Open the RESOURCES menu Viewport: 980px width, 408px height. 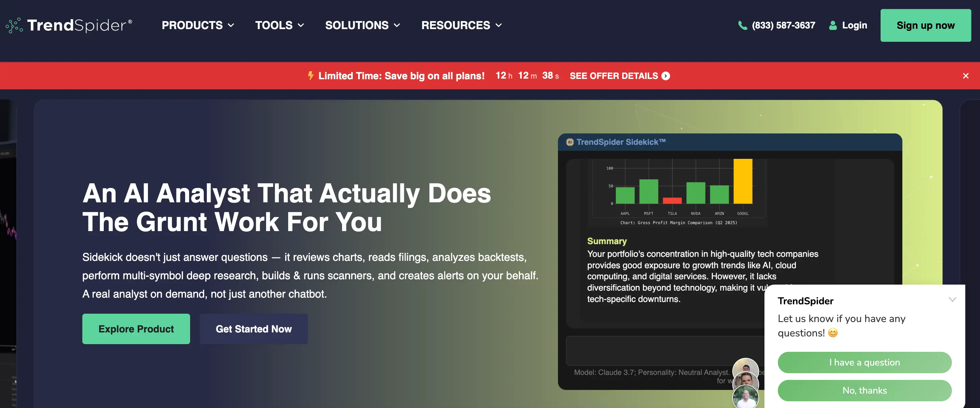462,25
